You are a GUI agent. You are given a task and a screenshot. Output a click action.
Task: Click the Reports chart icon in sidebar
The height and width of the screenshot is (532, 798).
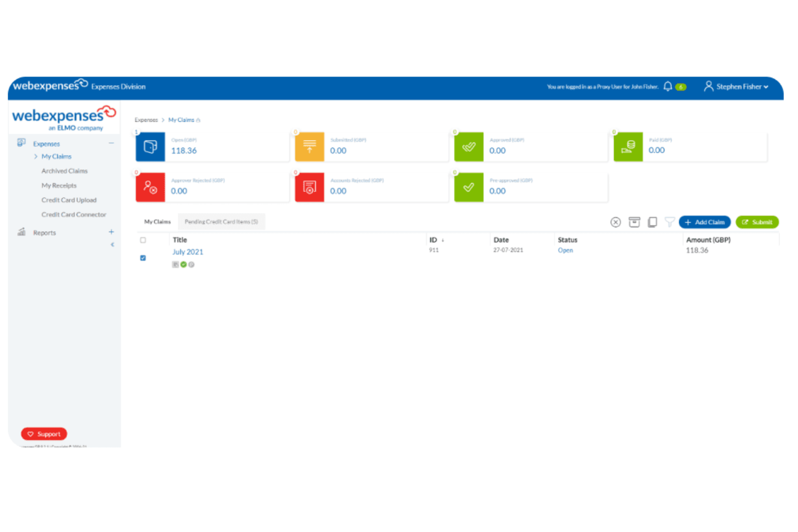point(22,232)
